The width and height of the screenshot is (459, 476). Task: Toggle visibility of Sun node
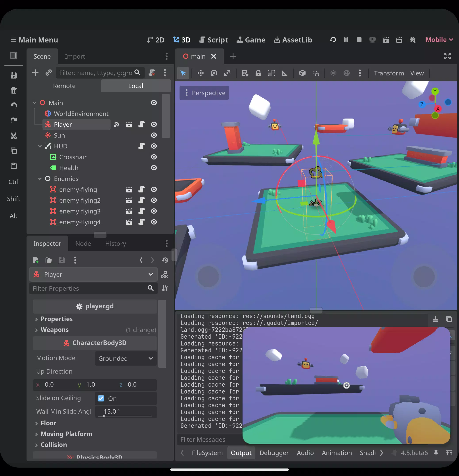pos(154,135)
